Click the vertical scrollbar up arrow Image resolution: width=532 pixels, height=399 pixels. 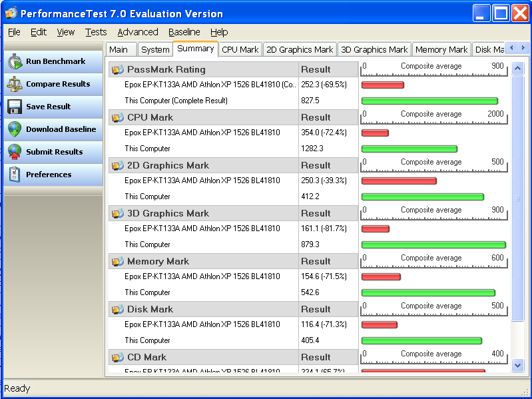pyautogui.click(x=517, y=68)
